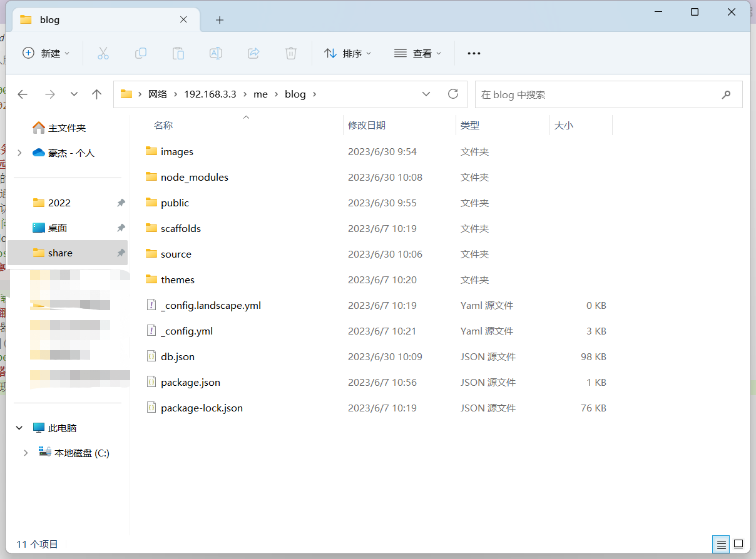Sort by the 修改日期 column header
This screenshot has height=559, width=756.
367,126
